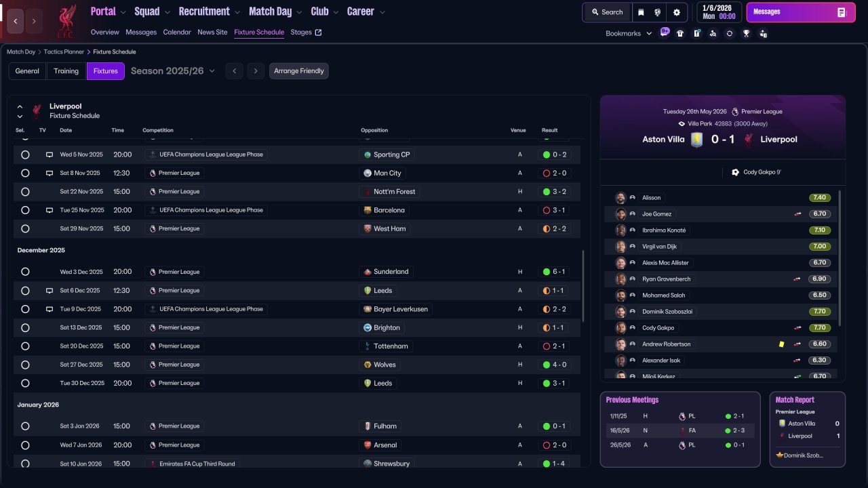
Task: Click the player ratings list scrollbar
Action: tap(840, 258)
